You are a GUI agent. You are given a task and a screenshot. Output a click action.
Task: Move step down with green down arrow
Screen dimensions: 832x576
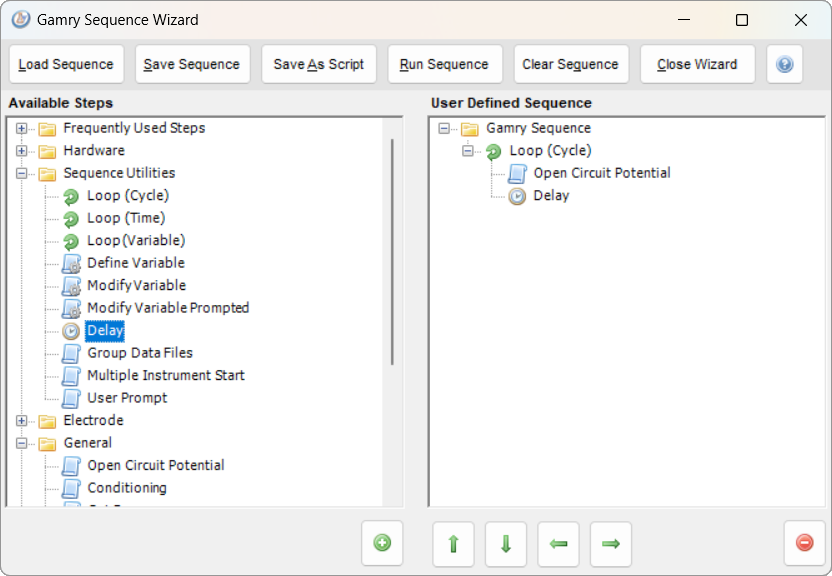[x=506, y=544]
